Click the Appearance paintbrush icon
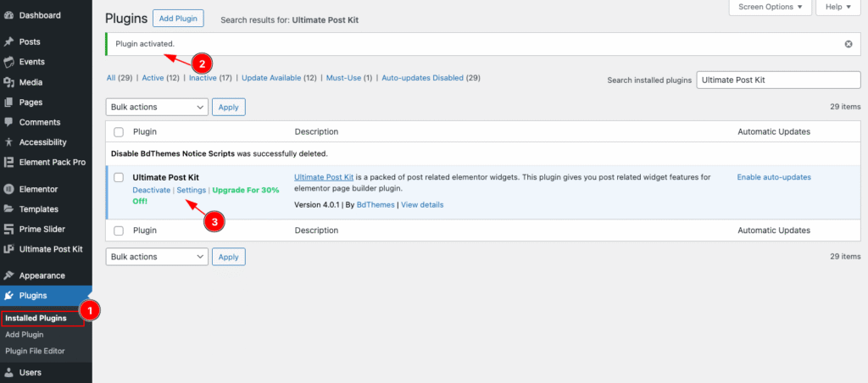868x383 pixels. [x=8, y=275]
